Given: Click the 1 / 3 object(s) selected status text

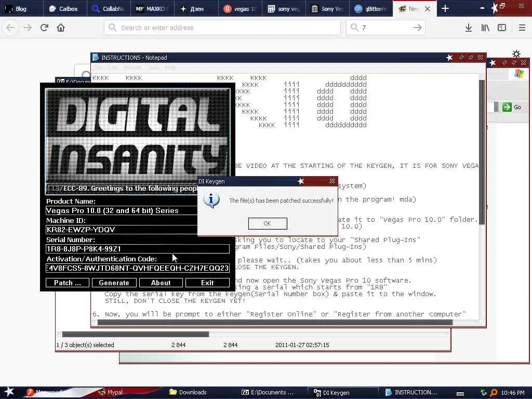Looking at the screenshot, I should click(x=85, y=345).
